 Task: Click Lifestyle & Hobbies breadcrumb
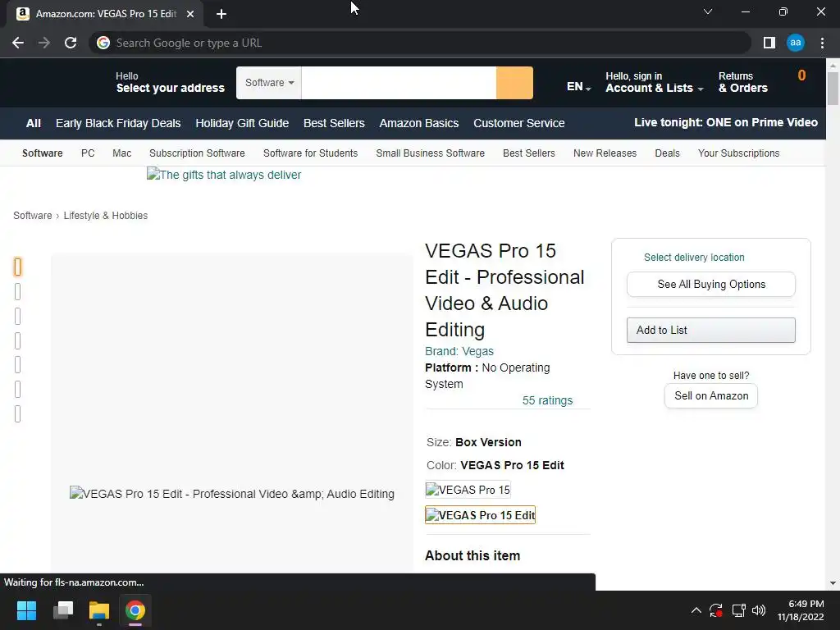tap(106, 216)
